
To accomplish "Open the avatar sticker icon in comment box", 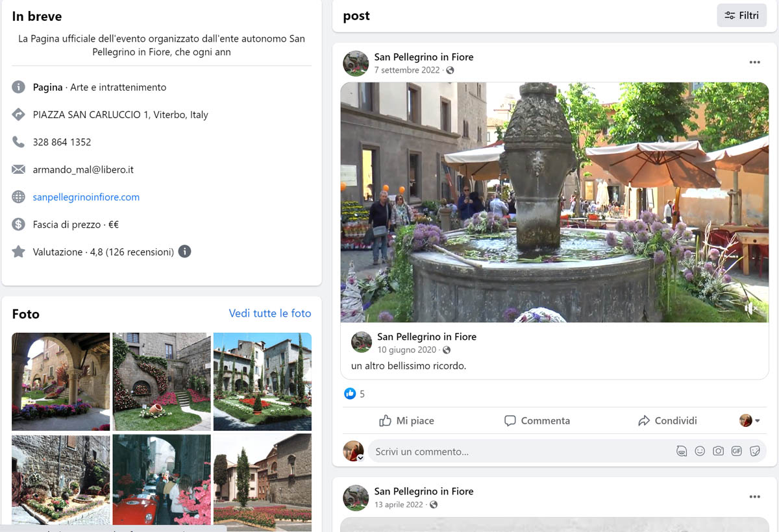I will tap(682, 451).
